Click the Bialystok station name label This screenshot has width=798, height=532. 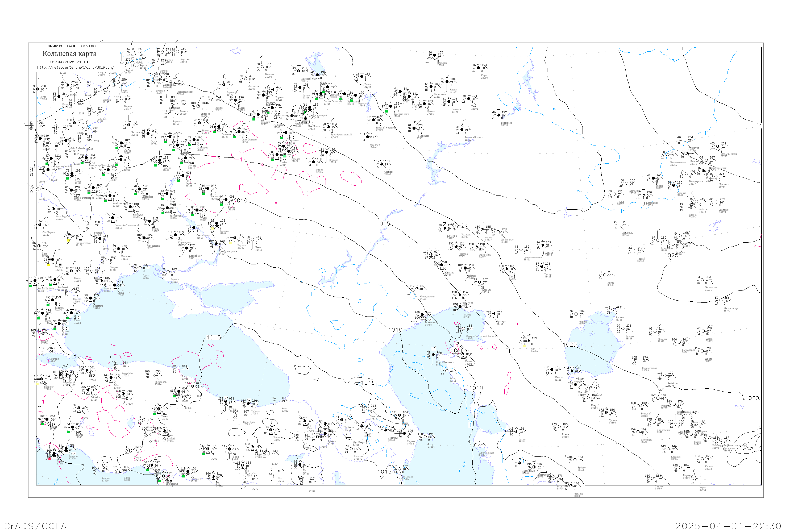(x=101, y=119)
